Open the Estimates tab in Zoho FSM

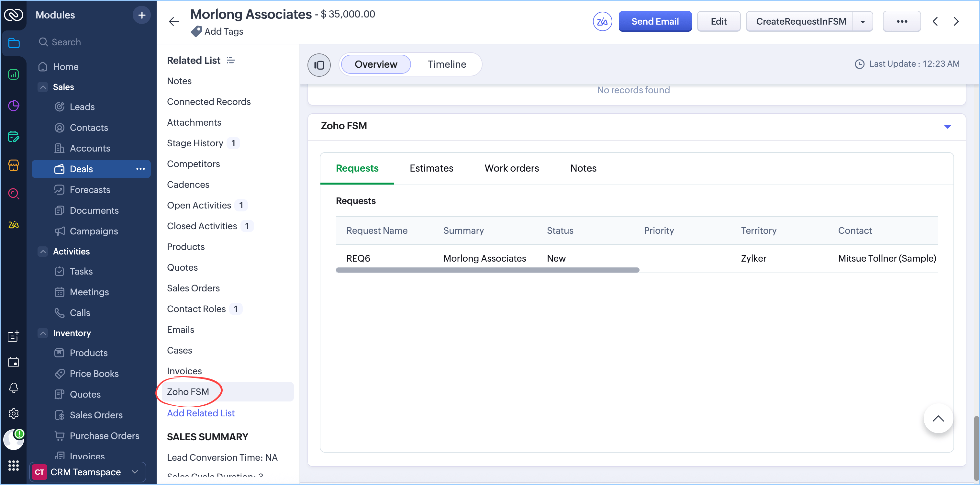[x=431, y=168]
